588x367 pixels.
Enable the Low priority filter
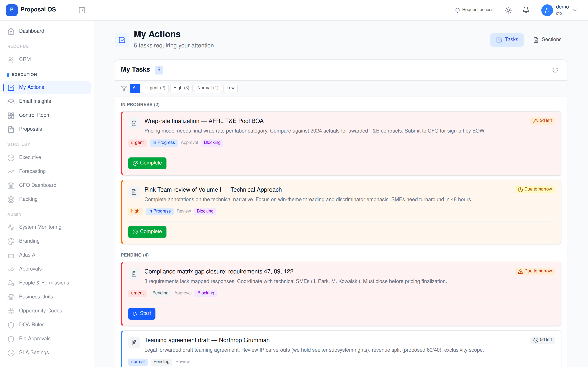tap(230, 88)
